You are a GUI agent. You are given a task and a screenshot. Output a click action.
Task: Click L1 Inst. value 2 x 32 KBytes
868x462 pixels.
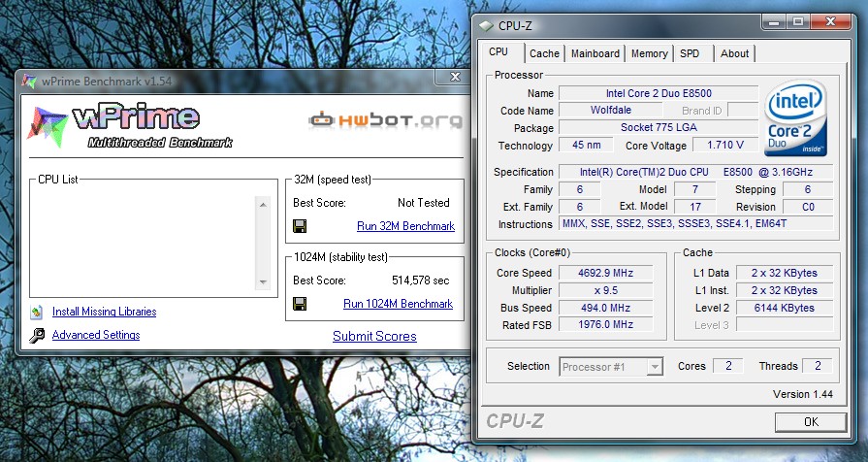click(785, 290)
